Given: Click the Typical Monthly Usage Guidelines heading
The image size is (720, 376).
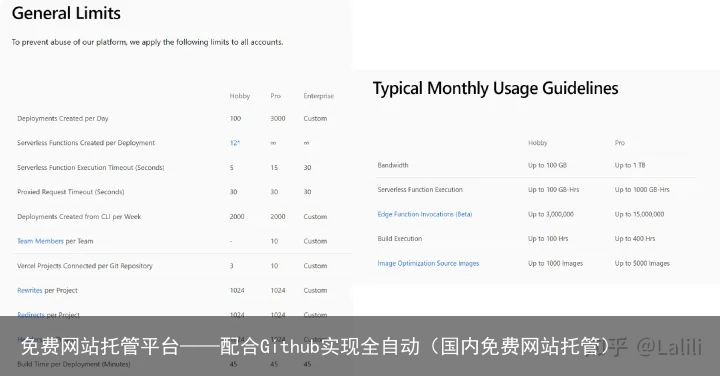Looking at the screenshot, I should tap(495, 88).
